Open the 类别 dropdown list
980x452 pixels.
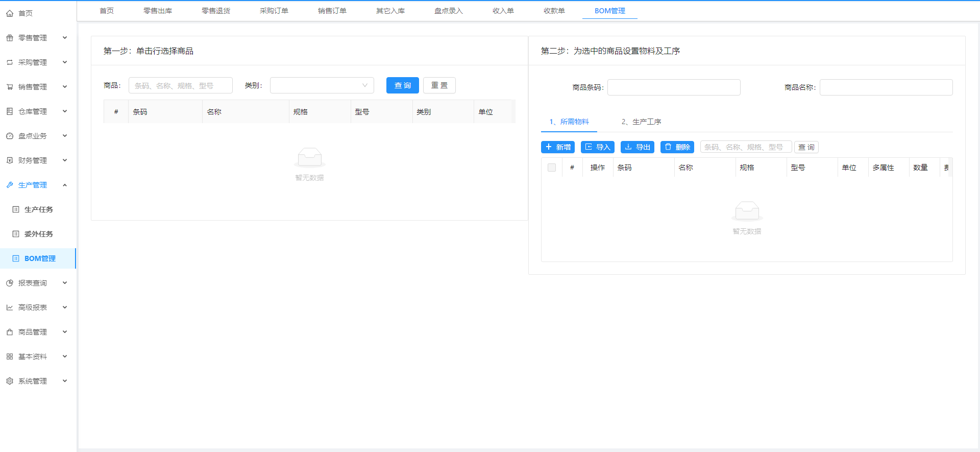pyautogui.click(x=322, y=85)
